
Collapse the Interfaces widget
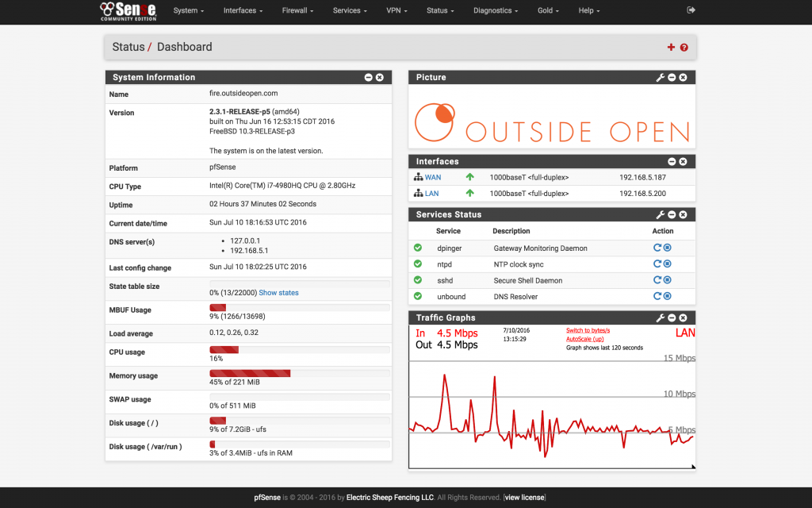coord(672,162)
